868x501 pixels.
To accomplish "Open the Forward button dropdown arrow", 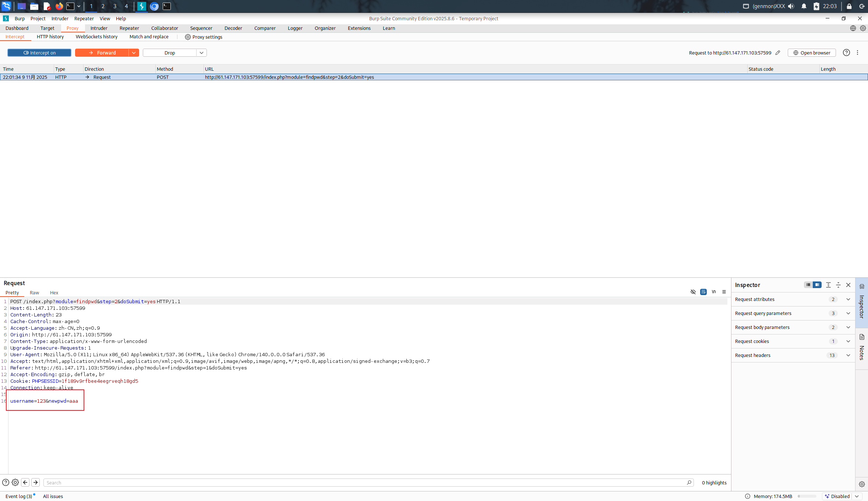I will click(x=134, y=53).
